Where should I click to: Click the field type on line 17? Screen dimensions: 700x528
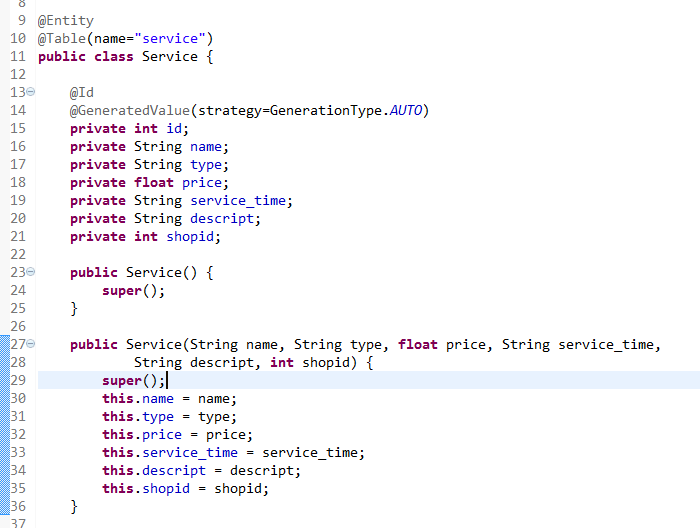point(206,165)
